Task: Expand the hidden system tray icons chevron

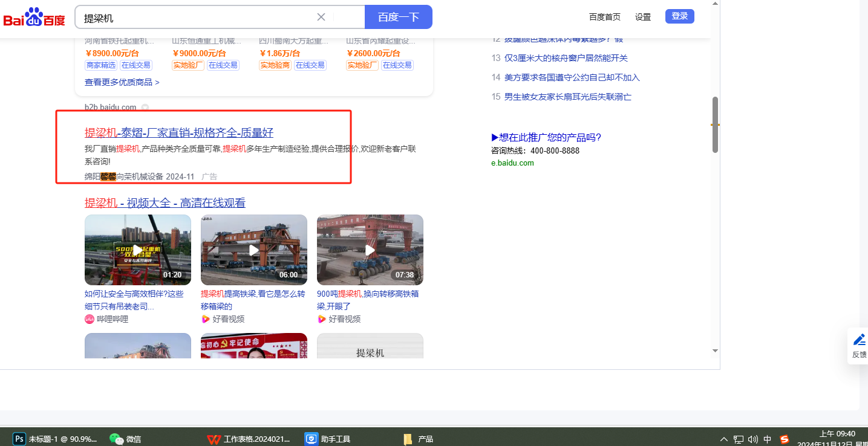Action: 724,439
